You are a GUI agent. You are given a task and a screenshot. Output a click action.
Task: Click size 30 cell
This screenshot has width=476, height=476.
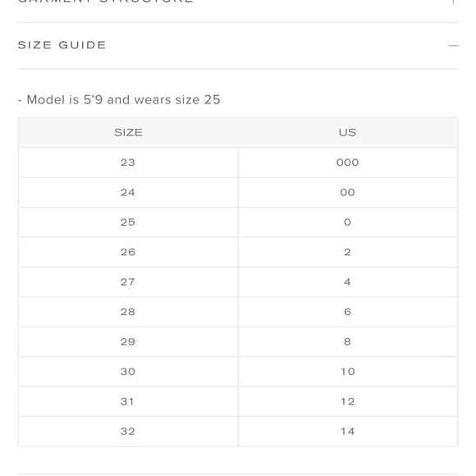coord(128,372)
